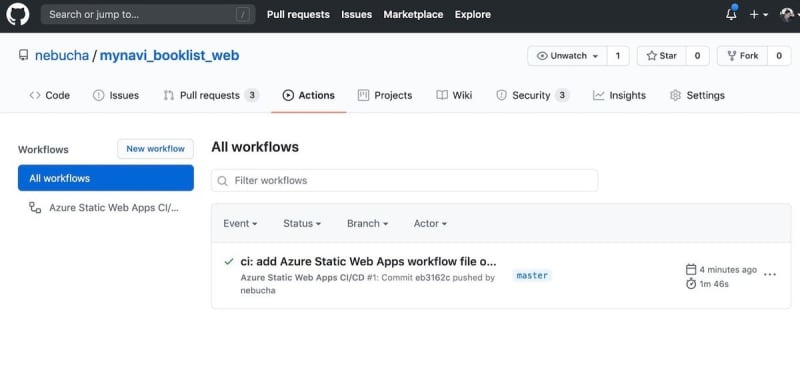The height and width of the screenshot is (365, 800).
Task: Expand the Unwatch dropdown button
Action: [567, 56]
